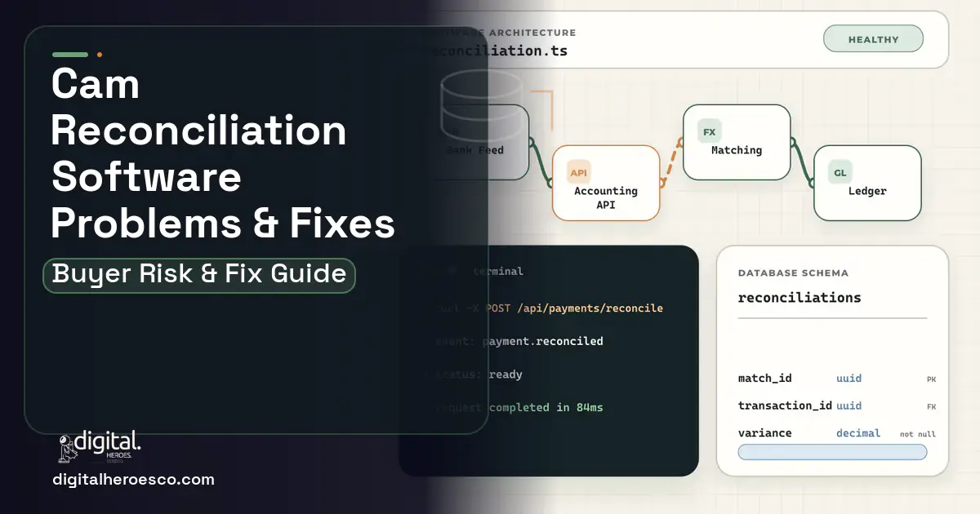This screenshot has width=980, height=514.
Task: Click the decimal type of variance
Action: click(858, 433)
